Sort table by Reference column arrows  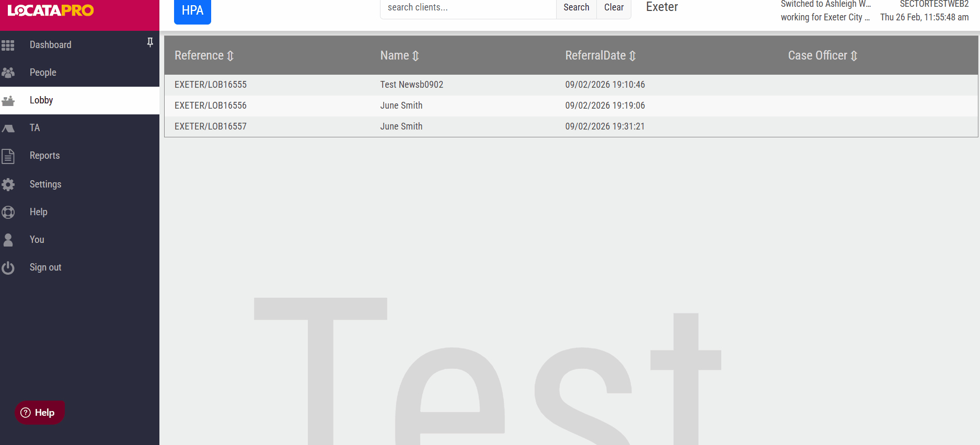click(x=230, y=56)
